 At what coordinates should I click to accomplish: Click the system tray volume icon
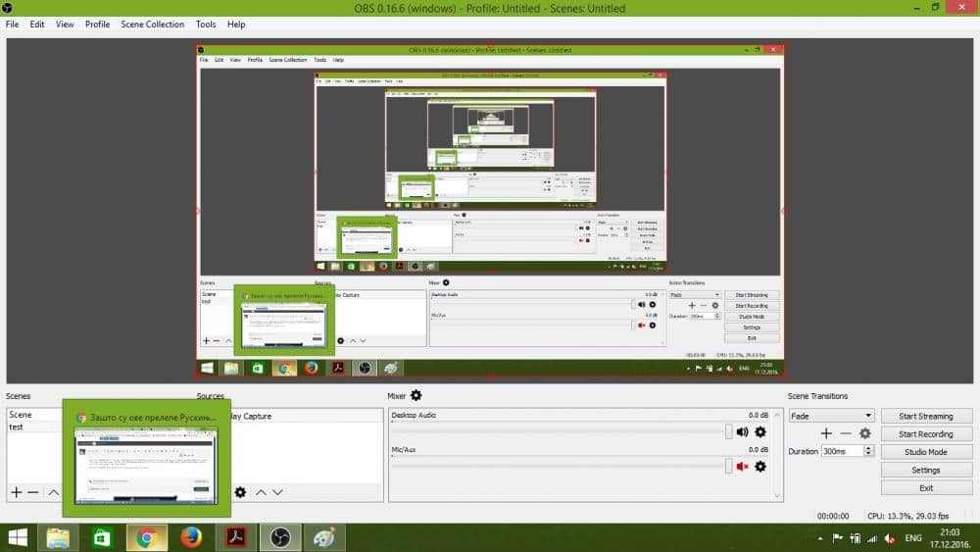pyautogui.click(x=890, y=538)
